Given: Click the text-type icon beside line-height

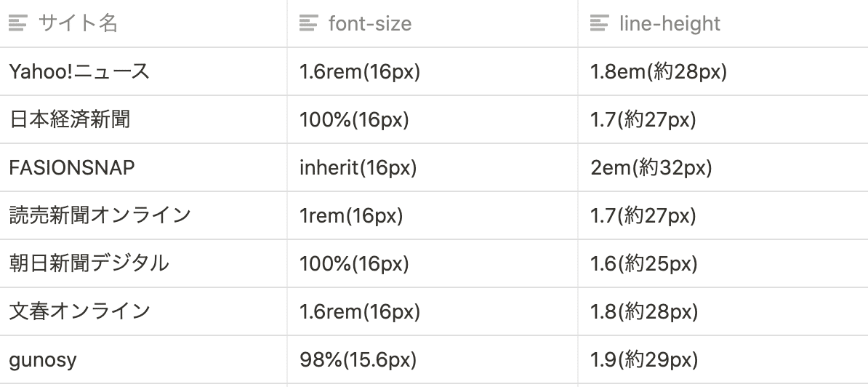Looking at the screenshot, I should (600, 24).
